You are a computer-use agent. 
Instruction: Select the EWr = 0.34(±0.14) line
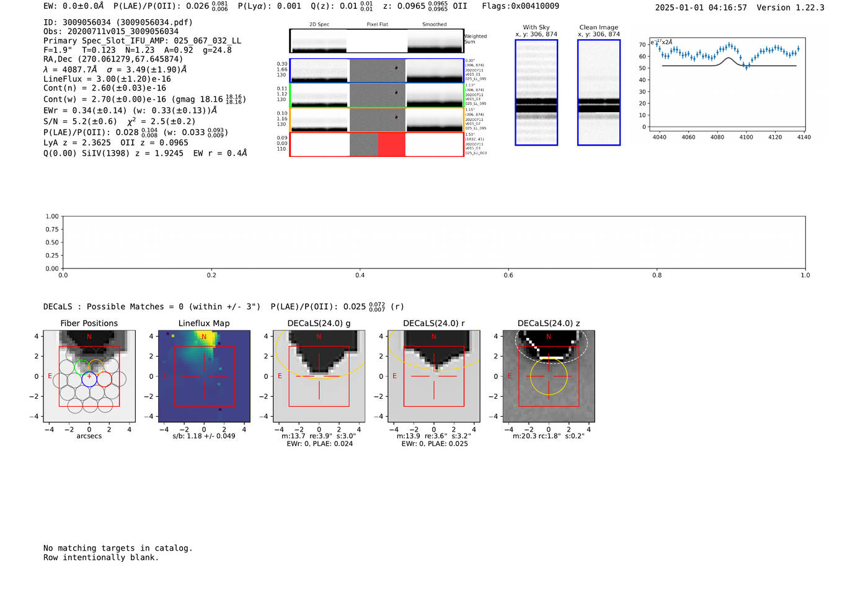pyautogui.click(x=130, y=110)
